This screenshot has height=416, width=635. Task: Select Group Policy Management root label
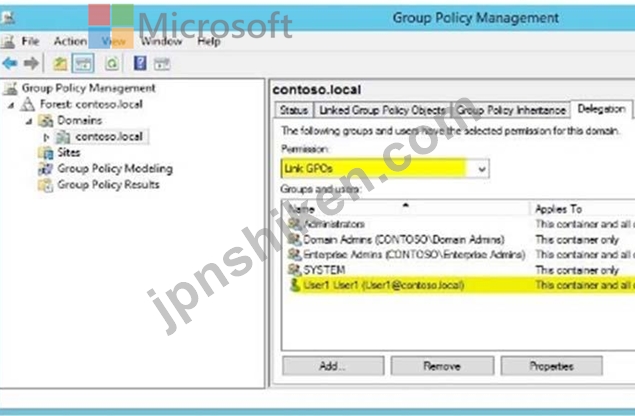click(x=88, y=88)
